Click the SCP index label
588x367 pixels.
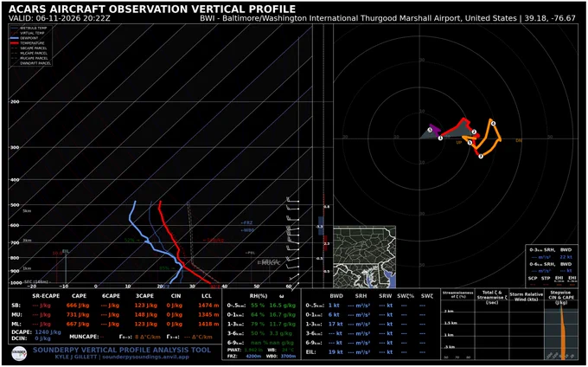533,278
